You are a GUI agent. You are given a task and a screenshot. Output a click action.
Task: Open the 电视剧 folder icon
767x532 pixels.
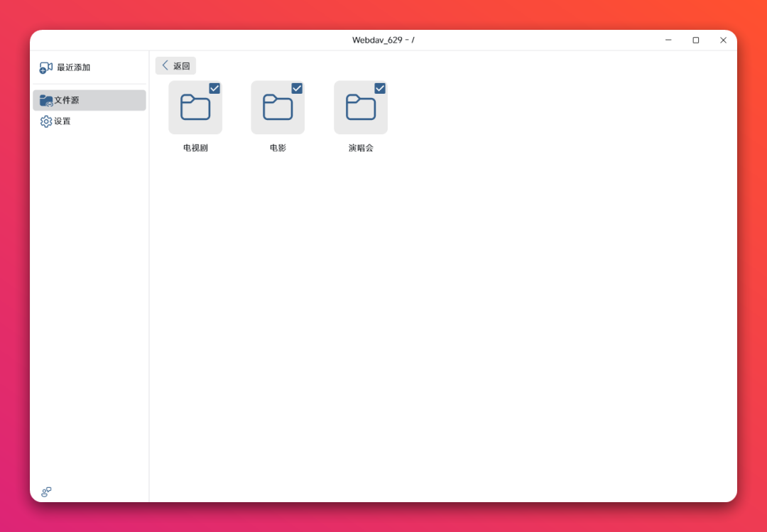(195, 108)
